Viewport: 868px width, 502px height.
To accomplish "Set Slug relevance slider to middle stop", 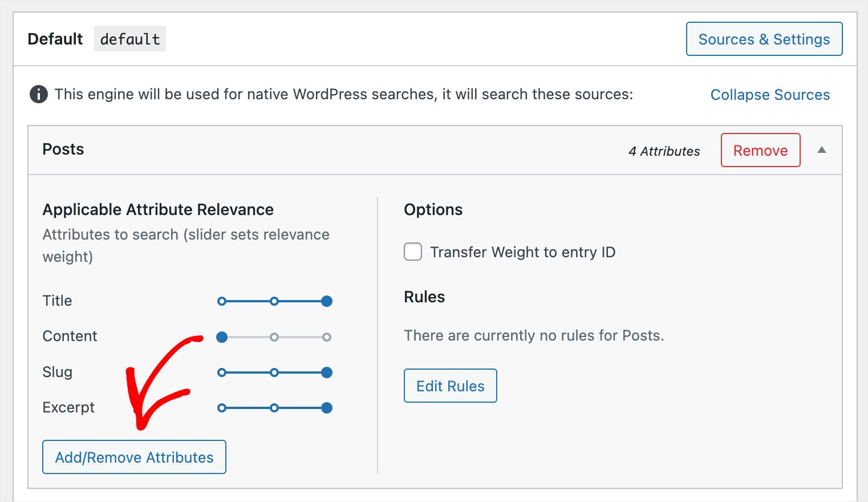I will click(274, 373).
